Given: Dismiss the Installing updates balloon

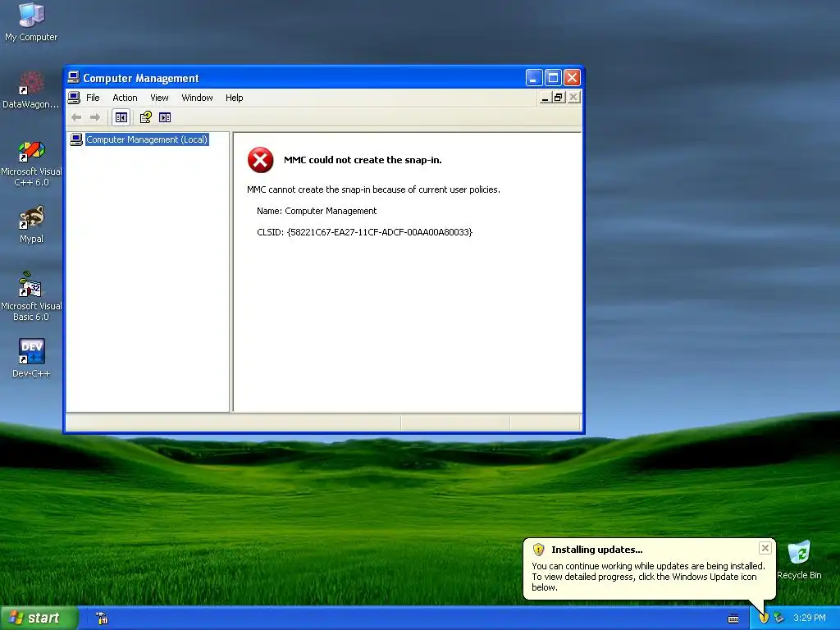Looking at the screenshot, I should (765, 547).
